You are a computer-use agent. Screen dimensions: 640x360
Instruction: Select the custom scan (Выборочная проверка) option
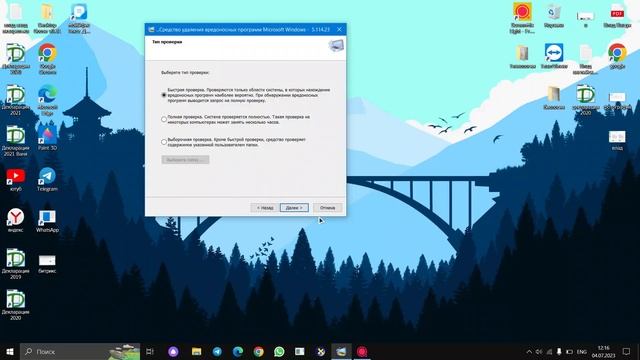coord(164,142)
